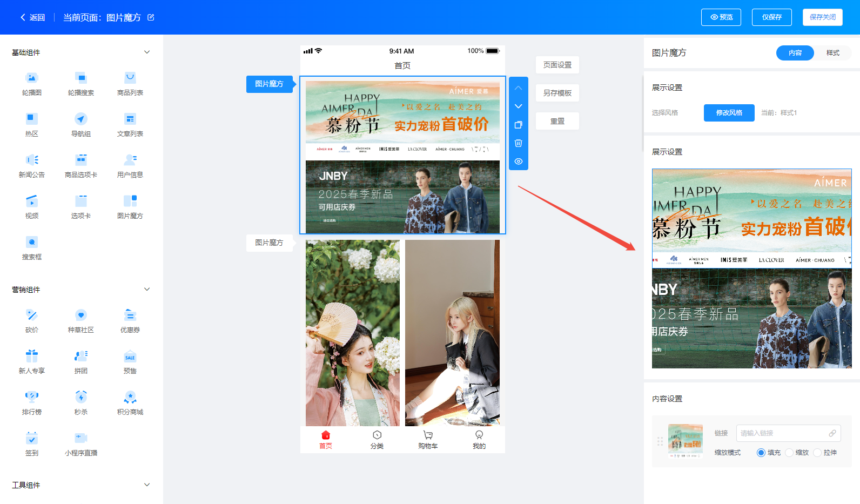Open link picker icon in 链接 field
This screenshot has height=504, width=860.
coord(832,433)
